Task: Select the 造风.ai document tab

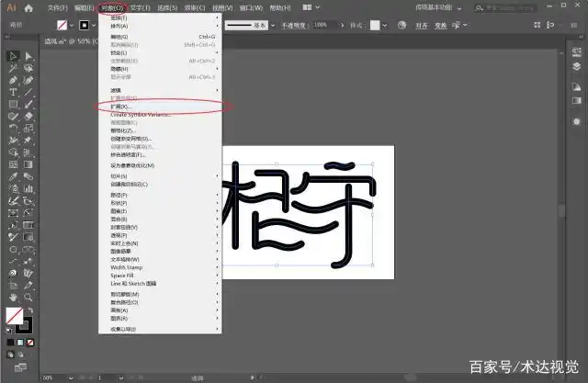Action: [70, 41]
